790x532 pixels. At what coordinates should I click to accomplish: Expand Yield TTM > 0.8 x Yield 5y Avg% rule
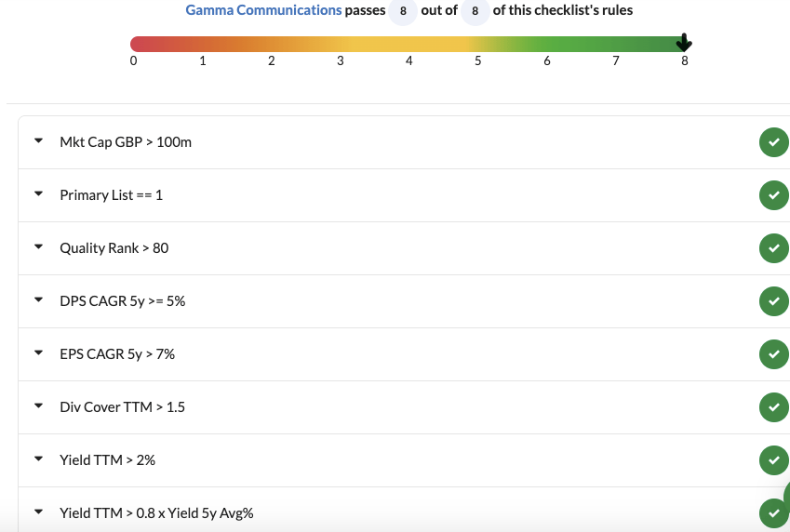(x=38, y=512)
